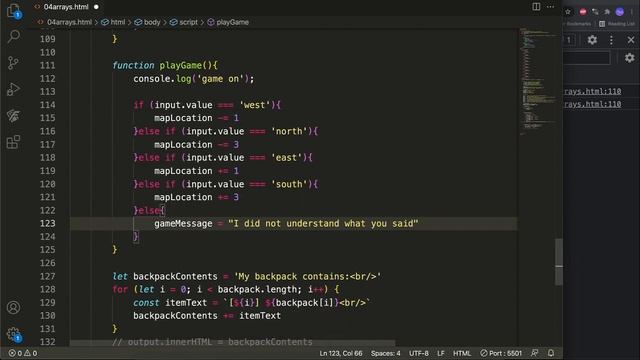Click 'mapLocation' on line 115
Viewport: 640px width, 360px height.
(183, 118)
